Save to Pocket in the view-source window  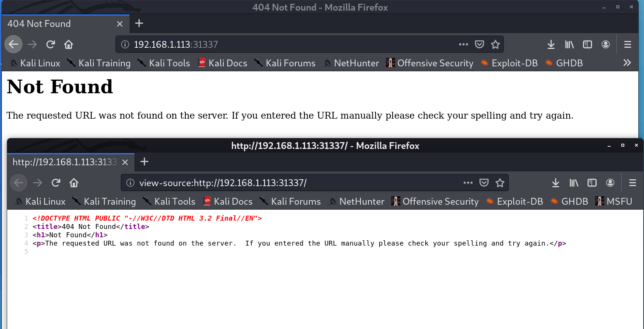tap(484, 183)
